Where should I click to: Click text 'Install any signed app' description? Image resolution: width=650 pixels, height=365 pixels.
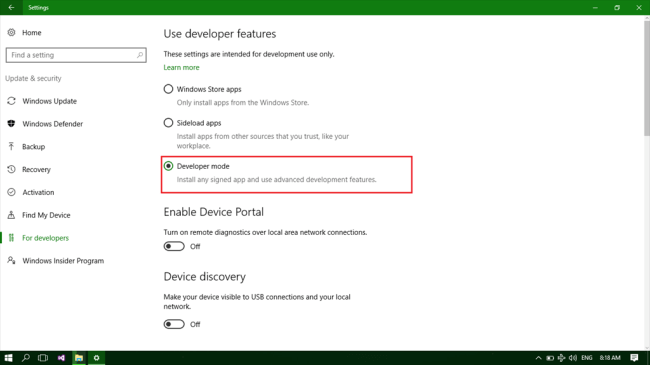click(x=276, y=179)
